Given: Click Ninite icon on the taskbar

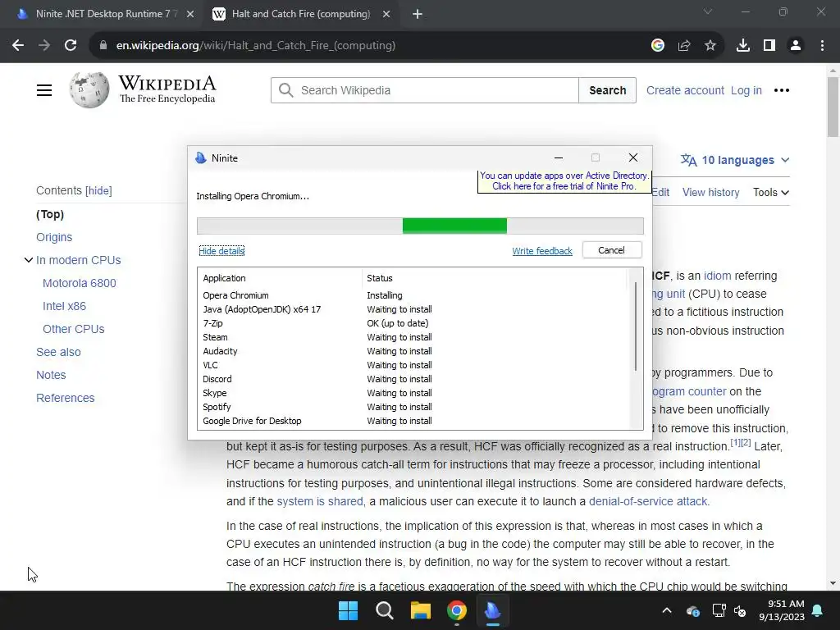Looking at the screenshot, I should [x=492, y=610].
